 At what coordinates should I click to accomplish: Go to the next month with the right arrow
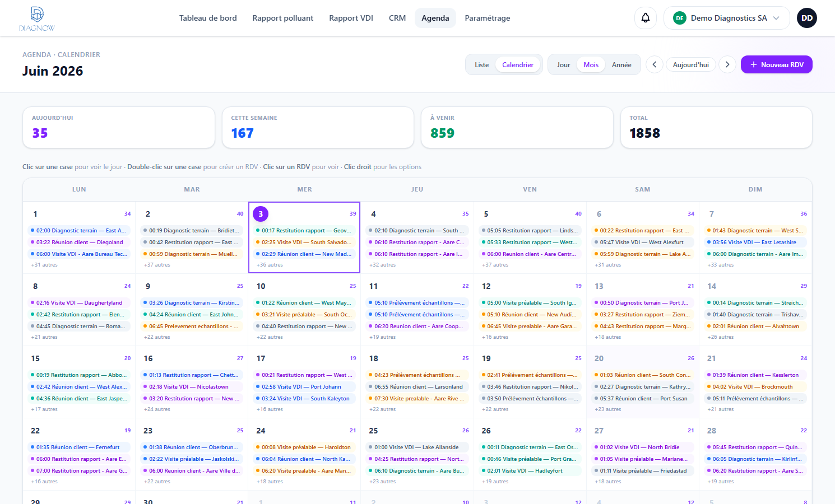(727, 64)
